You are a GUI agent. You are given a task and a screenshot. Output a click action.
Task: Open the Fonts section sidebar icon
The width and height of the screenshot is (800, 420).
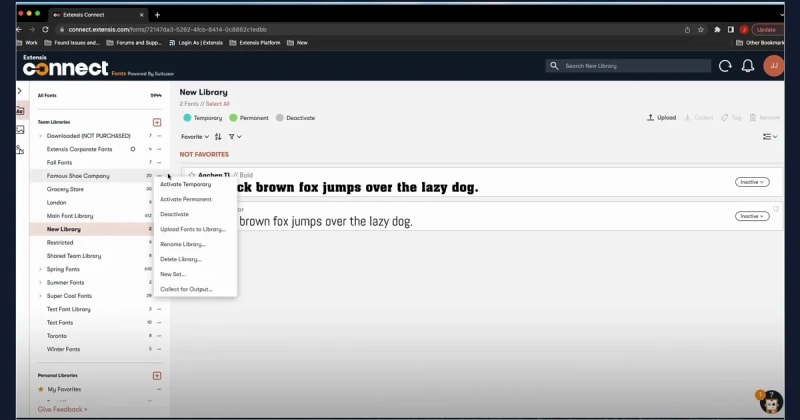pos(20,110)
